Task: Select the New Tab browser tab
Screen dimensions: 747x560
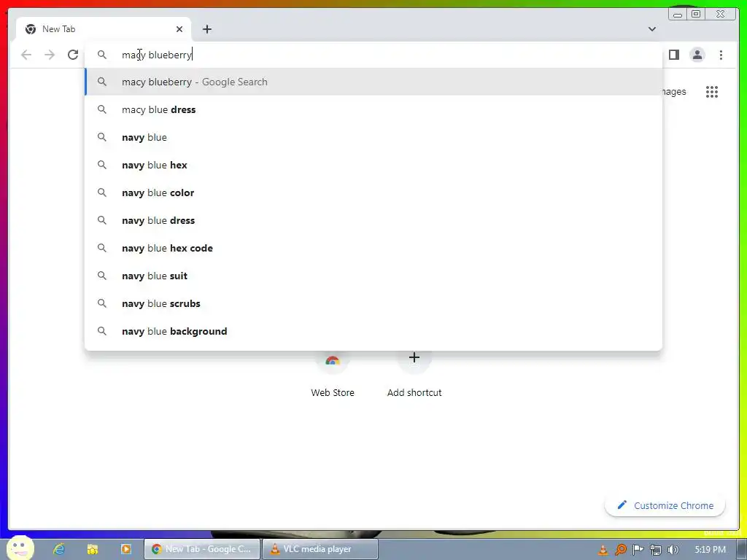Action: 104,29
